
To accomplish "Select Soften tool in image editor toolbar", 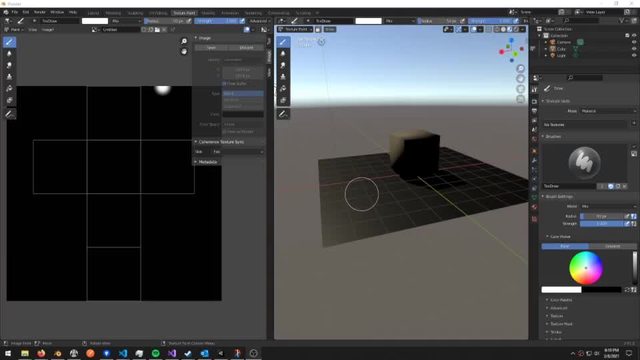I will pos(9,53).
